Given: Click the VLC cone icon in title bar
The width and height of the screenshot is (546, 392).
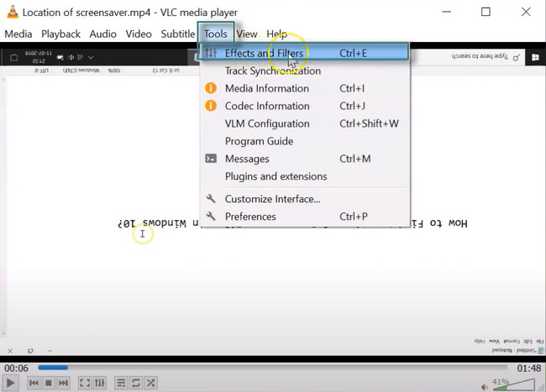Looking at the screenshot, I should tap(13, 12).
